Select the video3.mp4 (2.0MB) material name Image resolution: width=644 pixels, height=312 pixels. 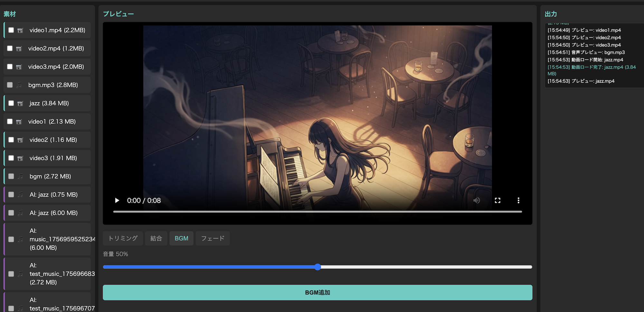tap(56, 67)
